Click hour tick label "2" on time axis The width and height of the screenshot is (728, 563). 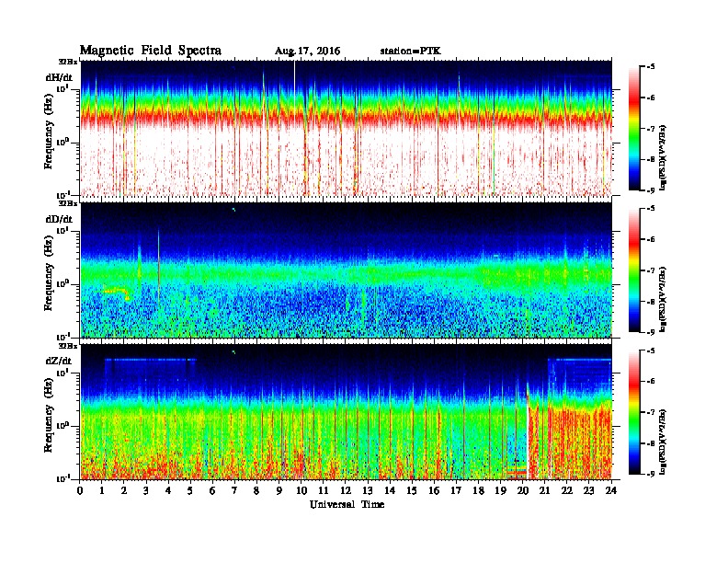[124, 490]
